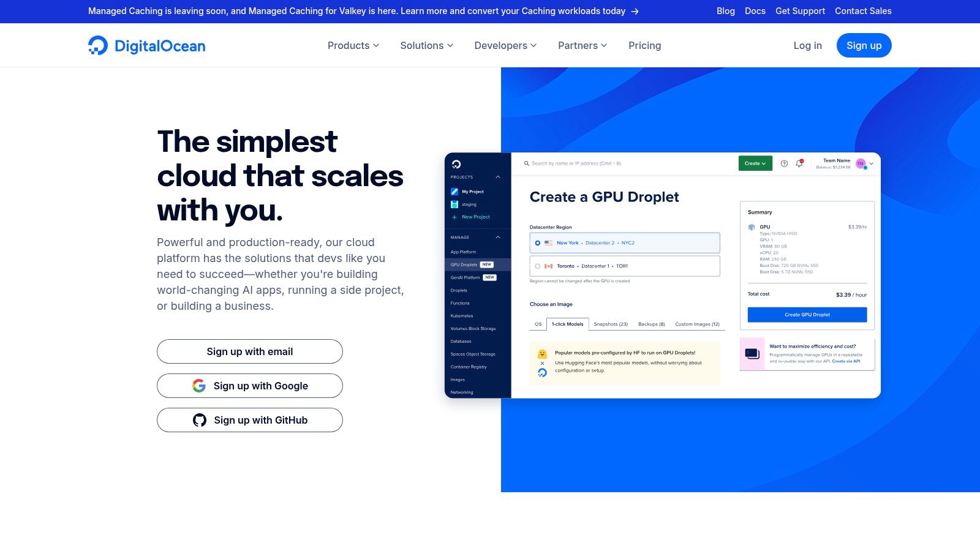Click the Canada flag icon in Toronto row
This screenshot has height=551, width=980.
point(548,266)
